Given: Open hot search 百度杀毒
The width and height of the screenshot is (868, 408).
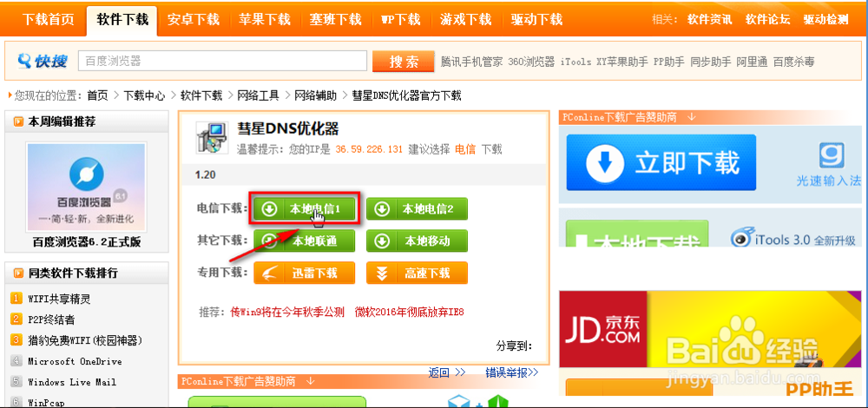Looking at the screenshot, I should click(x=794, y=62).
